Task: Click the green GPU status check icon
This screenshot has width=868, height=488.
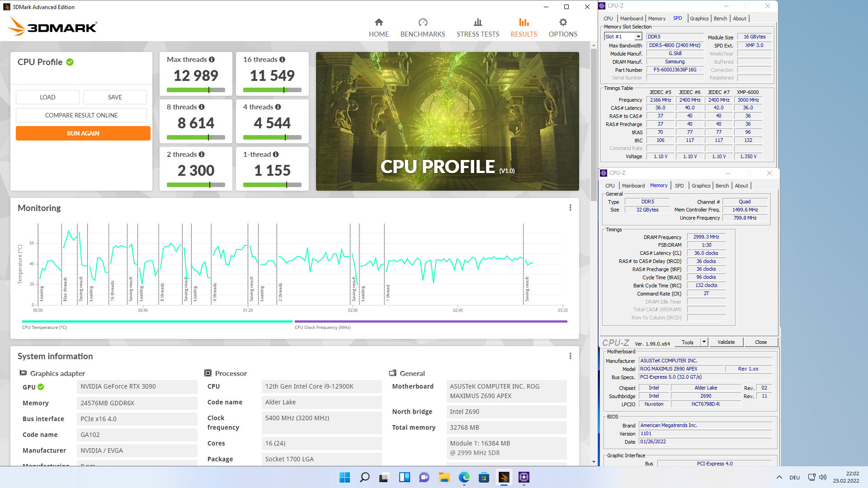Action: pos(41,387)
